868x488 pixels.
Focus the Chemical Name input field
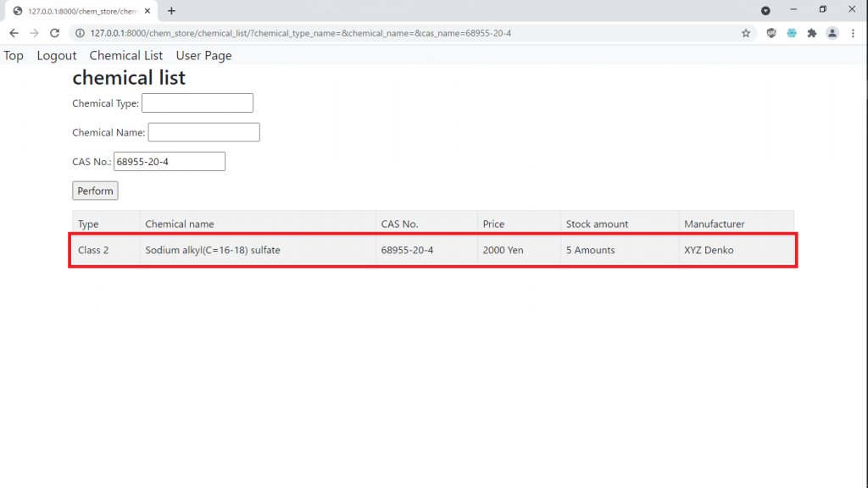[x=203, y=132]
